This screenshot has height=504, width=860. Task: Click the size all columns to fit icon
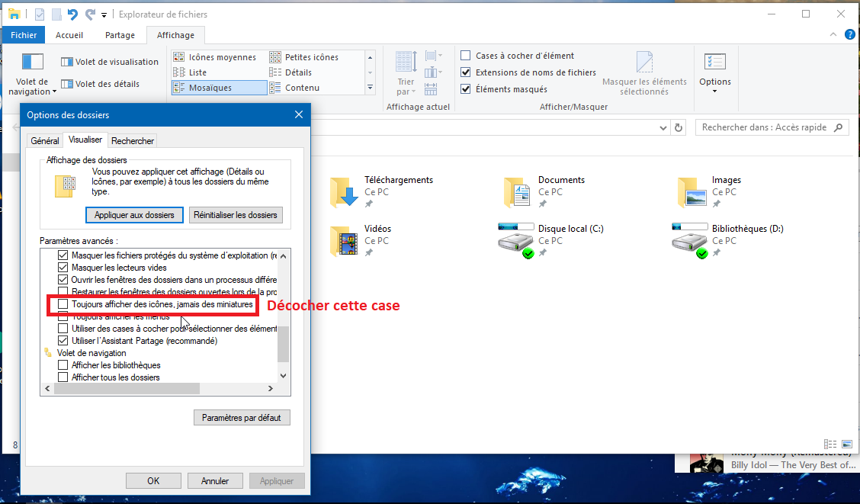[431, 88]
